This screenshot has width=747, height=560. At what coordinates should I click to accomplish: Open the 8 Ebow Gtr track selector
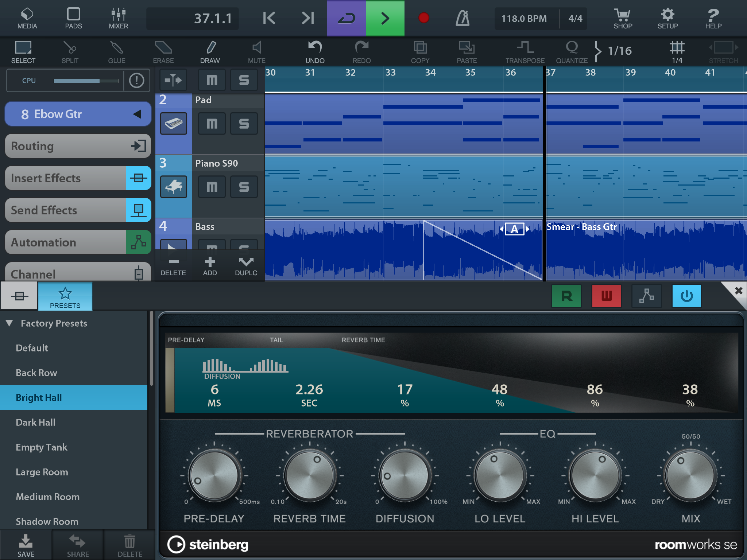78,114
